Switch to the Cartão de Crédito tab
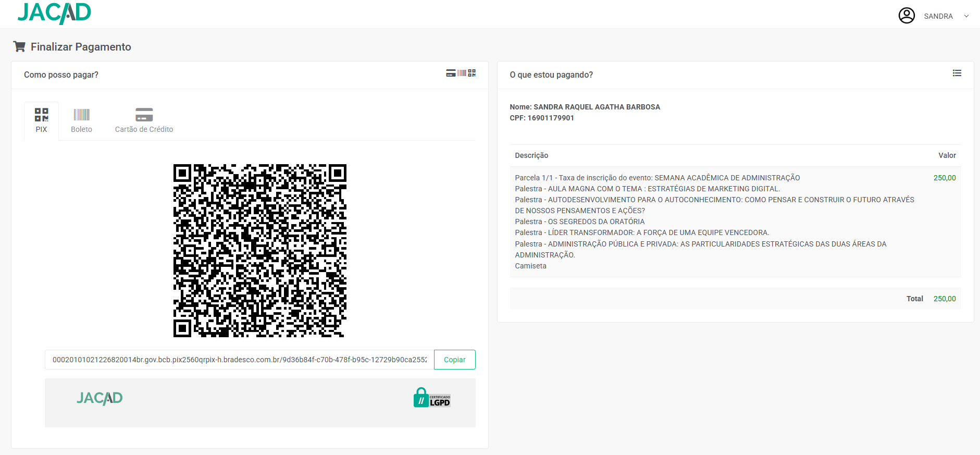This screenshot has width=980, height=455. [x=144, y=121]
